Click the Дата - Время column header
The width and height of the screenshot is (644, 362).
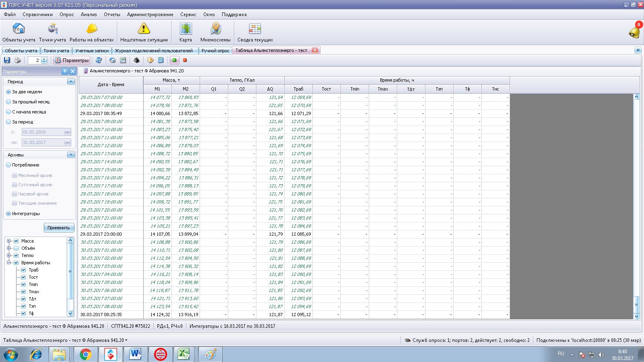pyautogui.click(x=111, y=84)
